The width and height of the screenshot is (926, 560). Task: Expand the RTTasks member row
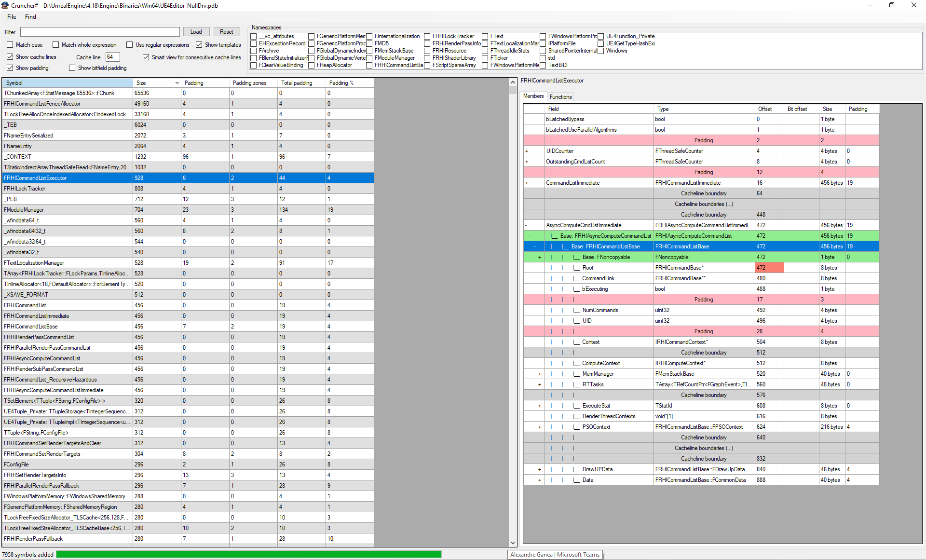[540, 384]
